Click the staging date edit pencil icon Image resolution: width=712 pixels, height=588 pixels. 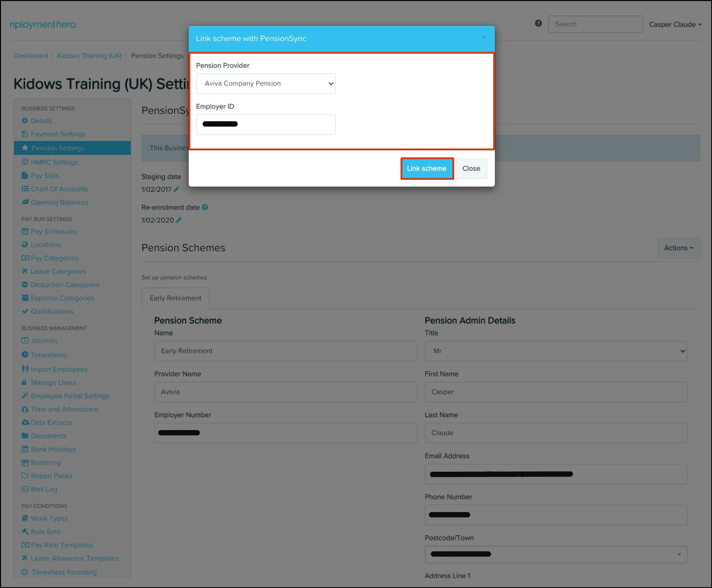[x=176, y=189]
